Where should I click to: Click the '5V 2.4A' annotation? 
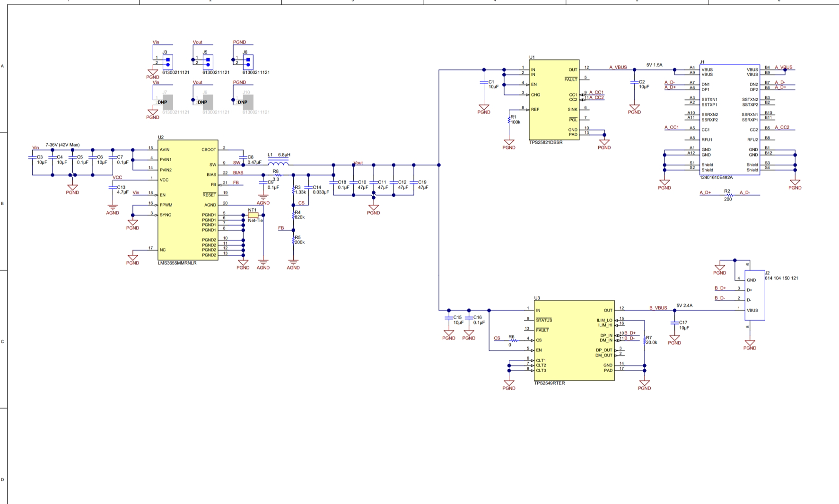click(x=684, y=305)
